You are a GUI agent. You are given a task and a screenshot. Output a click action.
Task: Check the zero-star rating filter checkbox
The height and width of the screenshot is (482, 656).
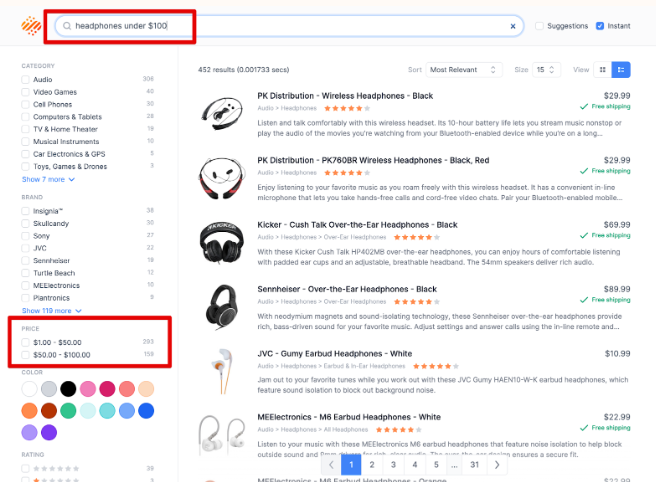26,469
